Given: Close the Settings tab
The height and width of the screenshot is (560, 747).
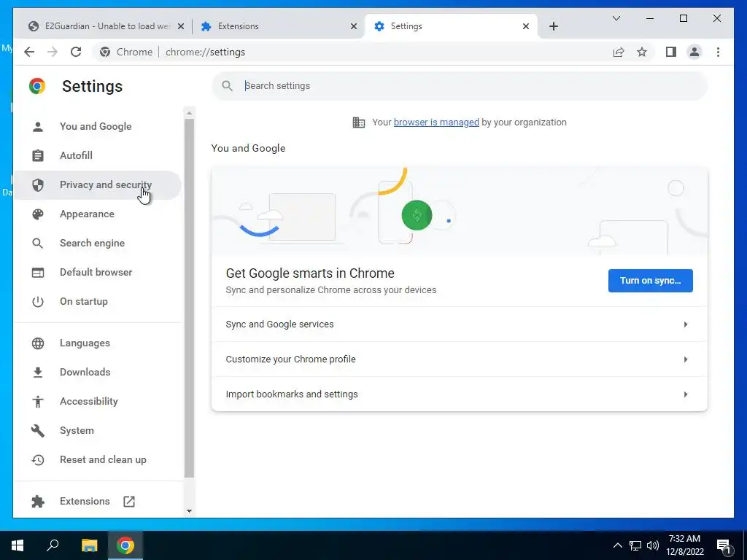Looking at the screenshot, I should tap(526, 27).
